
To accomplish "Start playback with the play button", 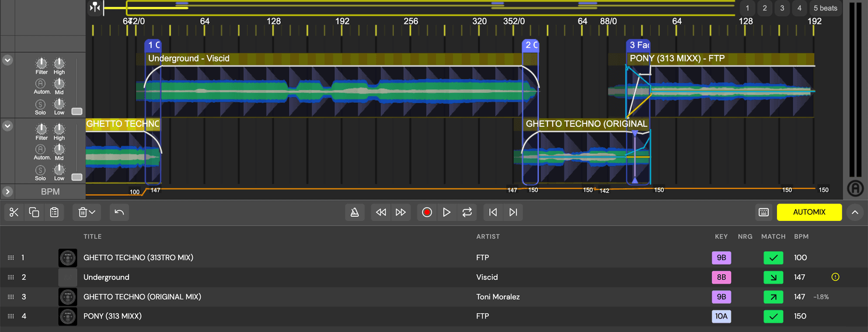I will point(447,212).
